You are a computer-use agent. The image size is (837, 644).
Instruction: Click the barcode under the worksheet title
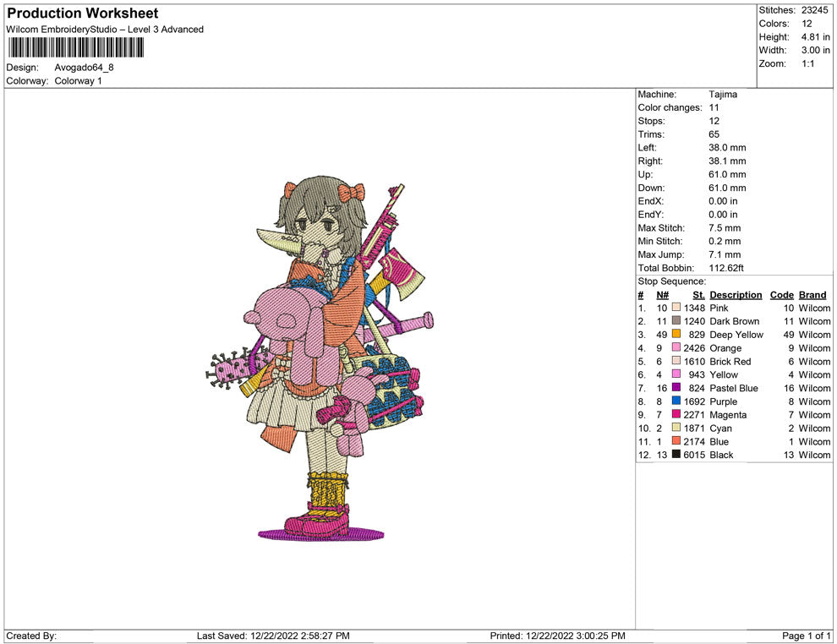pyautogui.click(x=75, y=47)
